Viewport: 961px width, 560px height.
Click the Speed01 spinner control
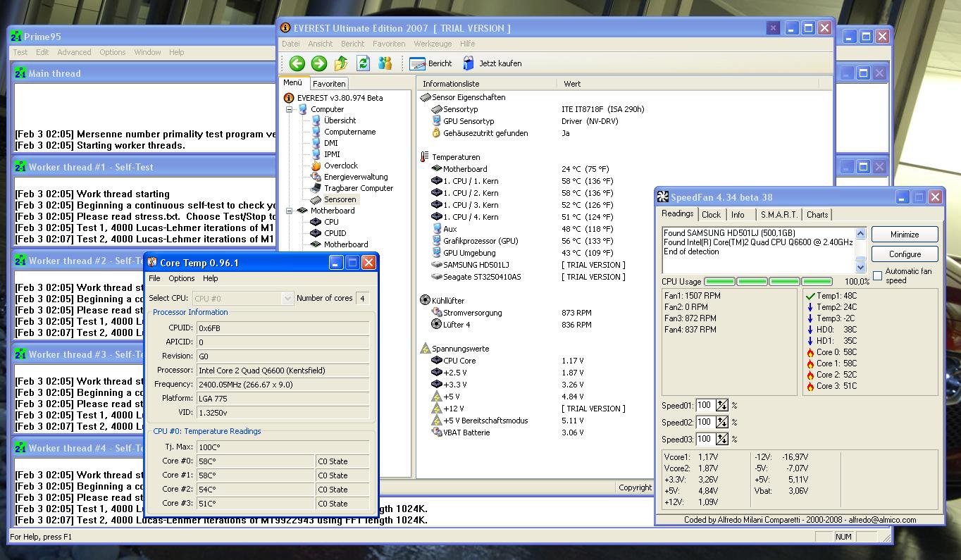[x=722, y=405]
